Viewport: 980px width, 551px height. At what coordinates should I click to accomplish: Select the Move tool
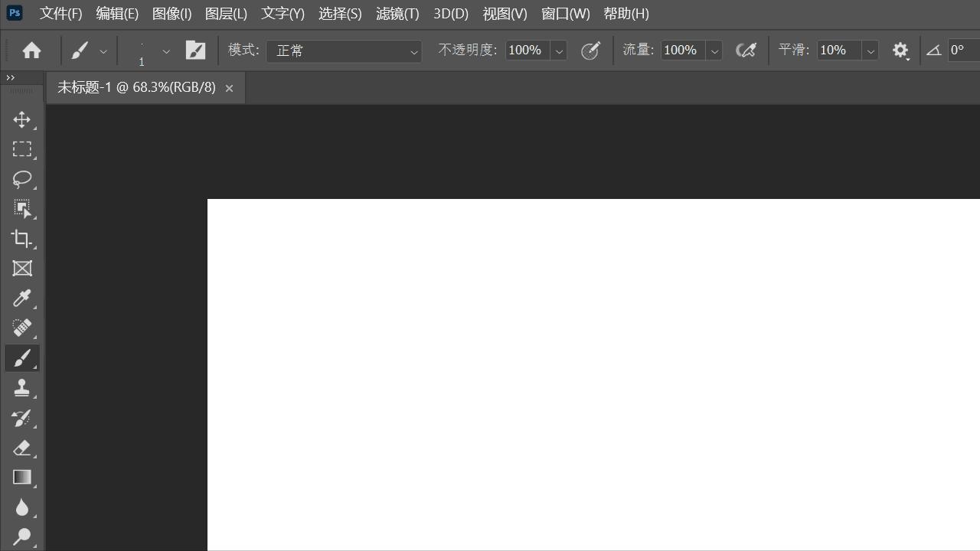(x=21, y=119)
